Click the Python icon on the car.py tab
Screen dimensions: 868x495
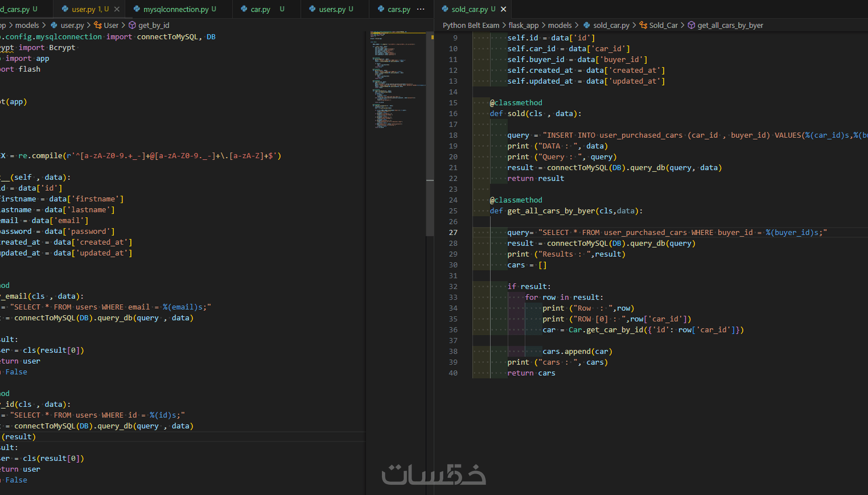[x=244, y=9]
